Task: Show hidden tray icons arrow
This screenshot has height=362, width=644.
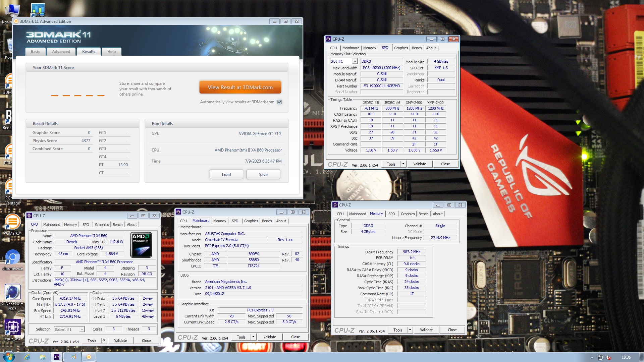Action: (592, 357)
